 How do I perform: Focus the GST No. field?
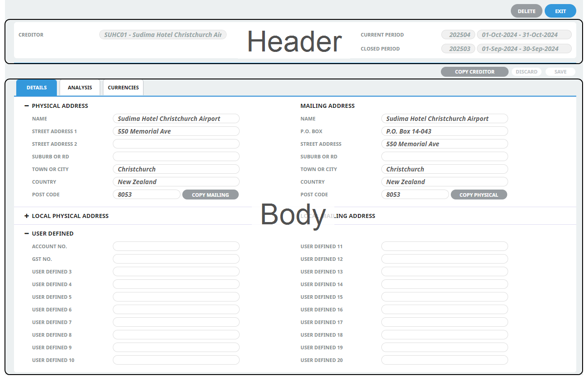(x=176, y=259)
